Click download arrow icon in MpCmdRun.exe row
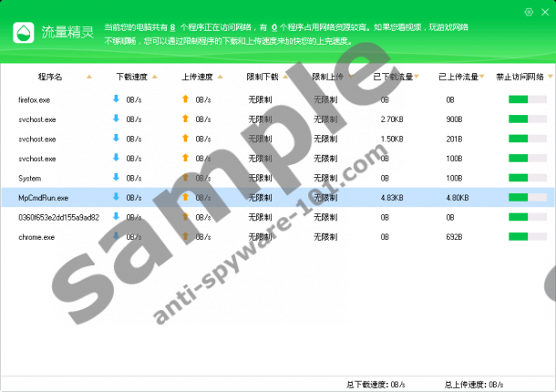Image resolution: width=556 pixels, height=392 pixels. (x=116, y=197)
